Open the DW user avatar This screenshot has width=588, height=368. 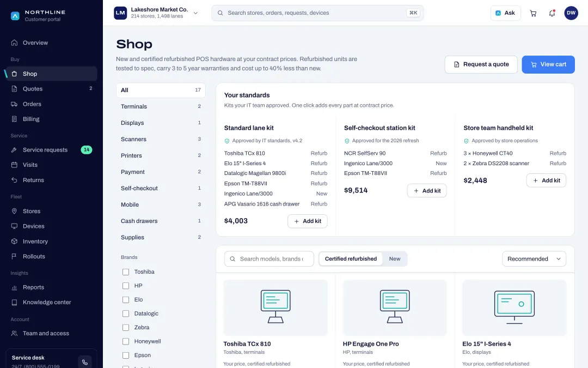[571, 13]
